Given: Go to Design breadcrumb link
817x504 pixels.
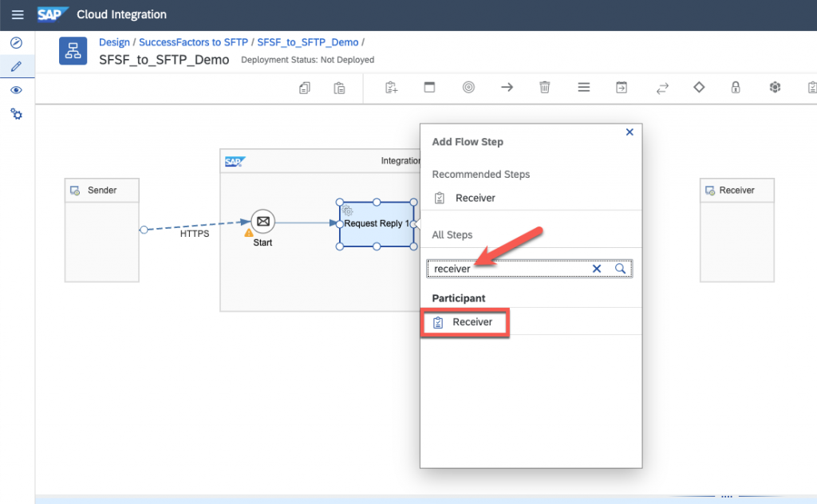Looking at the screenshot, I should pyautogui.click(x=114, y=42).
